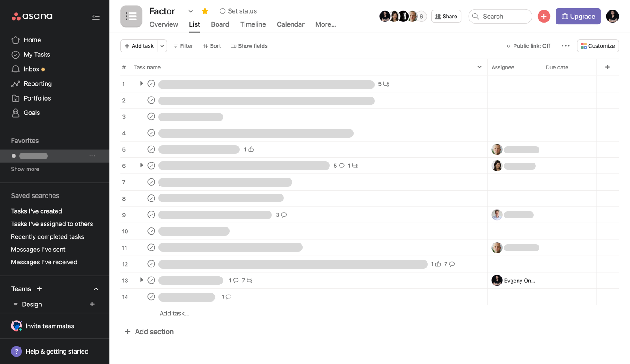Open the Customize panel
The width and height of the screenshot is (630, 364).
tap(598, 45)
